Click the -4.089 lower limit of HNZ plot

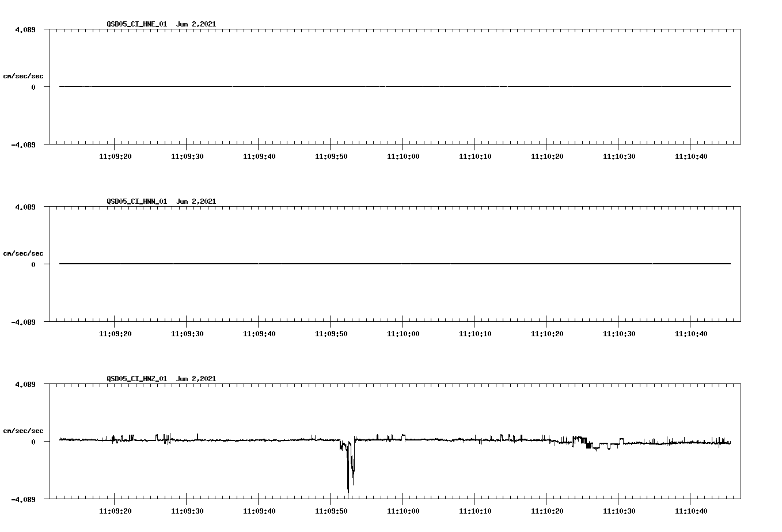23,499
